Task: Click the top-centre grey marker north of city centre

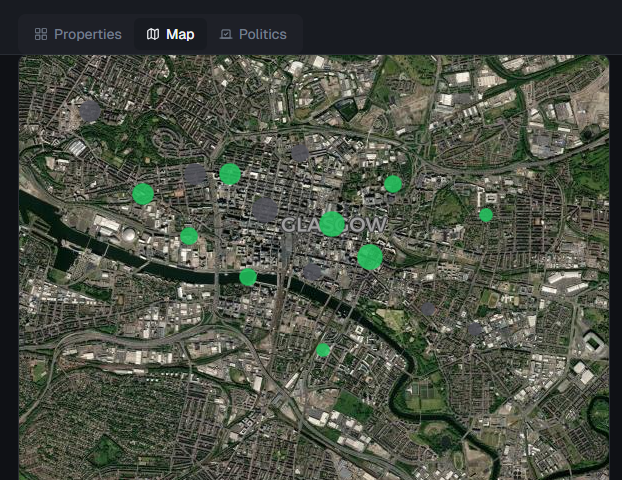Action: coord(300,153)
